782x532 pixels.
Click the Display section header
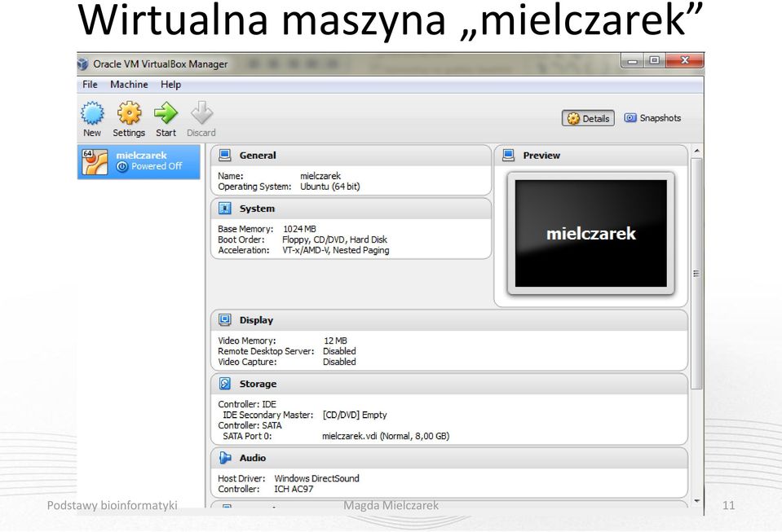tap(448, 320)
